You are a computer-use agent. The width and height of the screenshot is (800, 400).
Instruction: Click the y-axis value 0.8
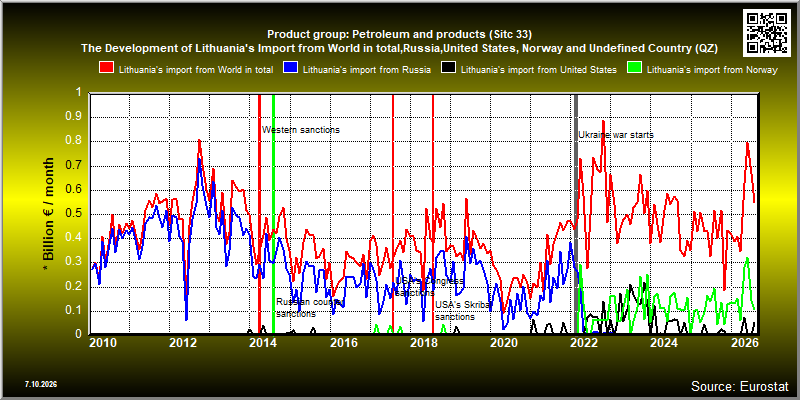click(73, 141)
